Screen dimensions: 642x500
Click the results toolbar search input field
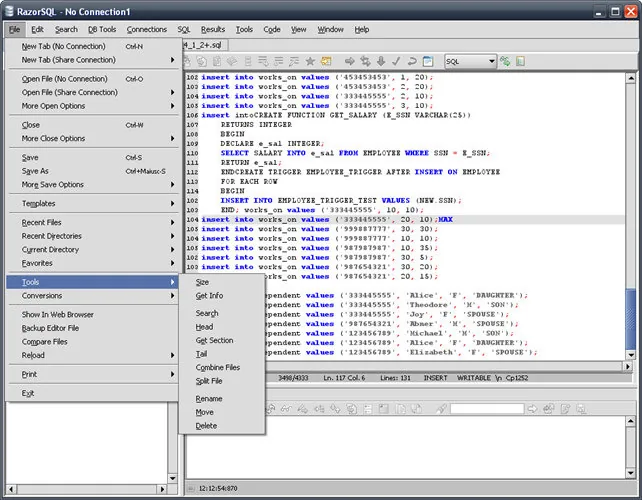coord(487,409)
